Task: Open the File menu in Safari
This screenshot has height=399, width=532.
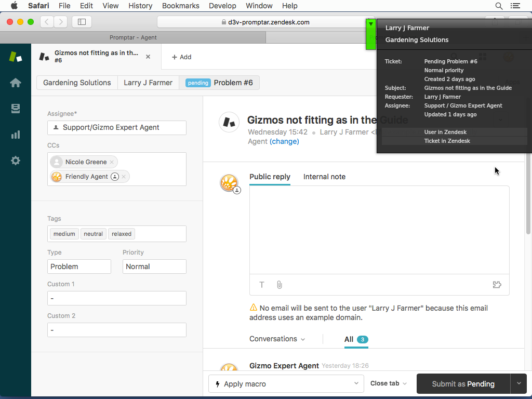Action: pos(64,6)
